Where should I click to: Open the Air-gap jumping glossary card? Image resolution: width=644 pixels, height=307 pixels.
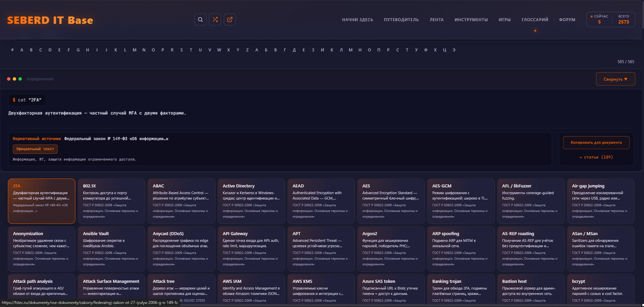point(599,201)
